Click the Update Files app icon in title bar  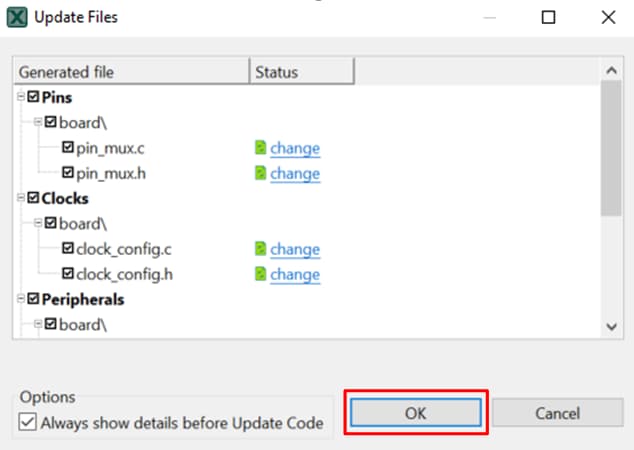click(x=17, y=17)
